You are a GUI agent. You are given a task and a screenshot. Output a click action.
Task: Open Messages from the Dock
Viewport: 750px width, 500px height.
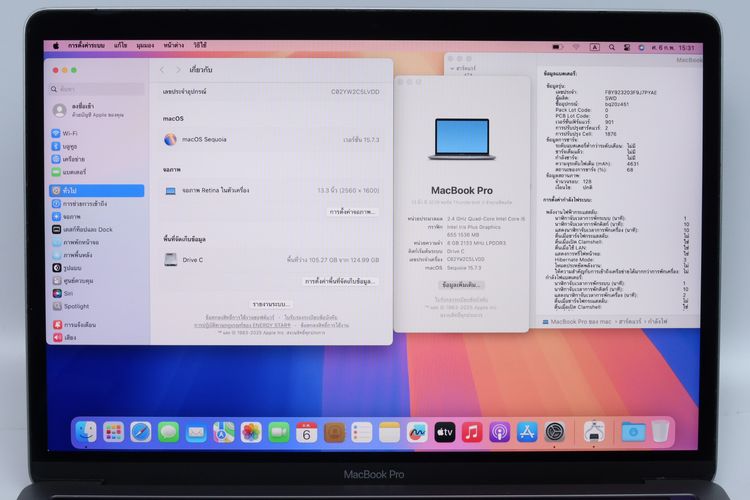pos(168,433)
